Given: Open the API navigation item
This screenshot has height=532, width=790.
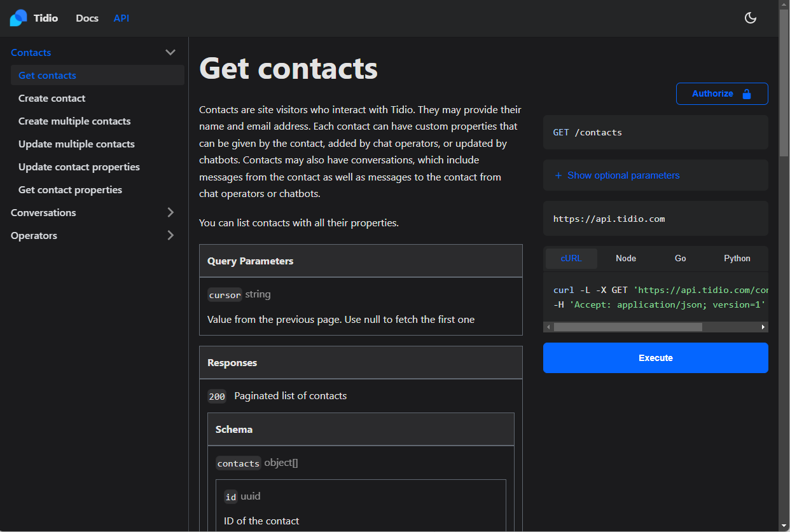Looking at the screenshot, I should (121, 18).
